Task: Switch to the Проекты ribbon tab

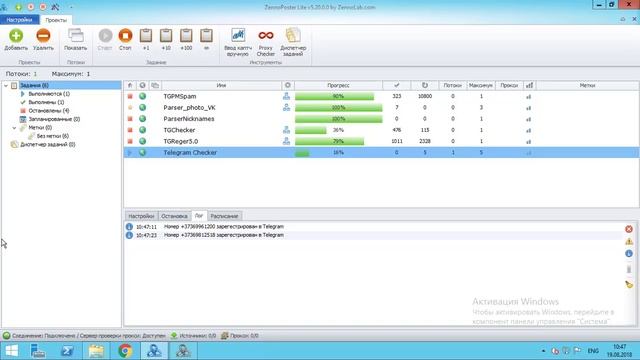Action: point(56,20)
